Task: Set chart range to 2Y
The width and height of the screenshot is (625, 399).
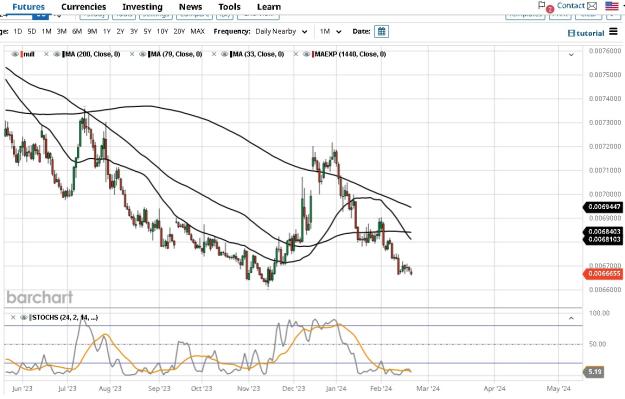Action: coord(120,31)
